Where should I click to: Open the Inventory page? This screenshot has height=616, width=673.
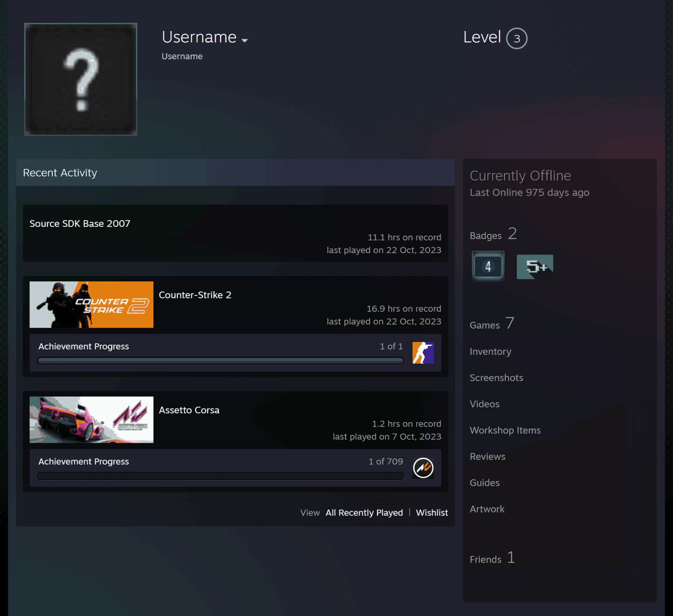point(490,351)
